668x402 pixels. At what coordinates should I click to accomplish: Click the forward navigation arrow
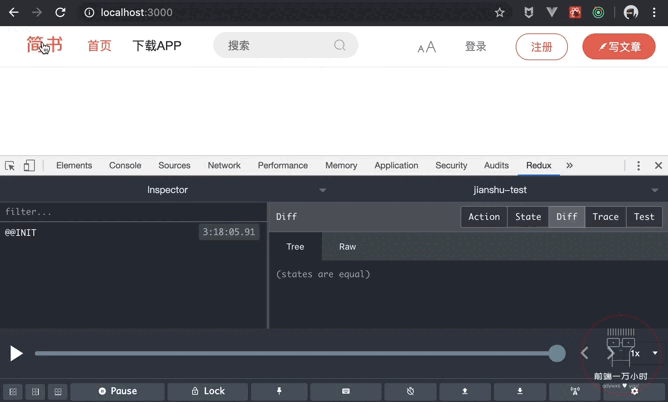click(x=37, y=12)
